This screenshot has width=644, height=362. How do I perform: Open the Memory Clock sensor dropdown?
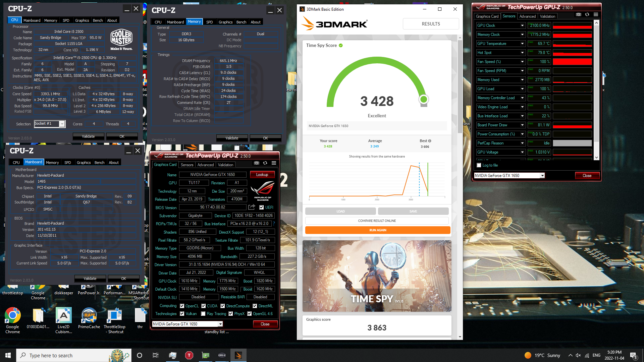[x=522, y=35]
